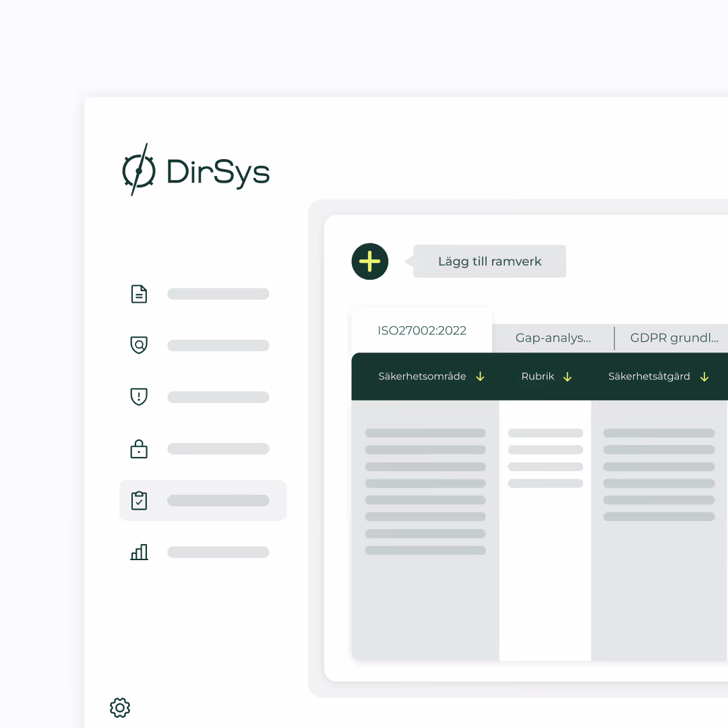Image resolution: width=728 pixels, height=728 pixels.
Task: Select the document page sidebar icon
Action: point(139,294)
